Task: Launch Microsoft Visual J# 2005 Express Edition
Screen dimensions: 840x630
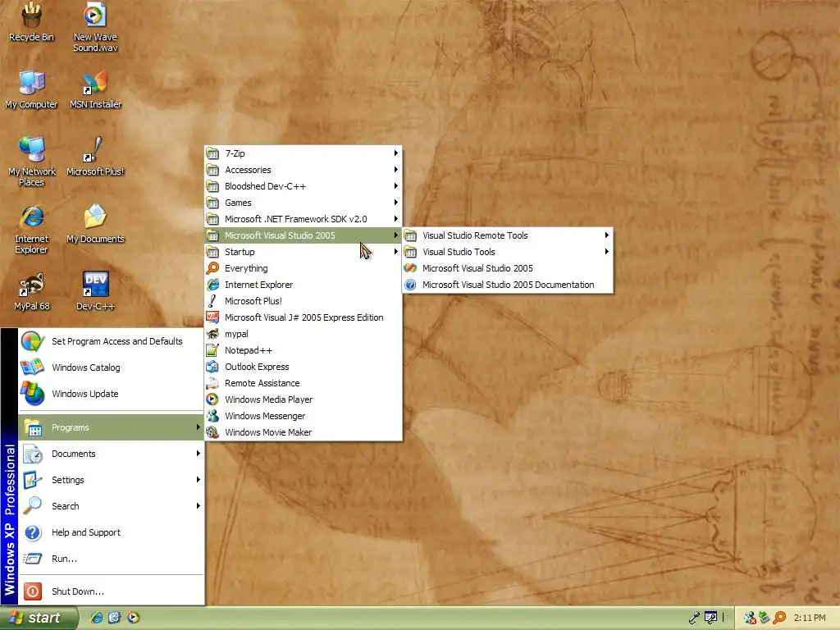Action: [304, 317]
